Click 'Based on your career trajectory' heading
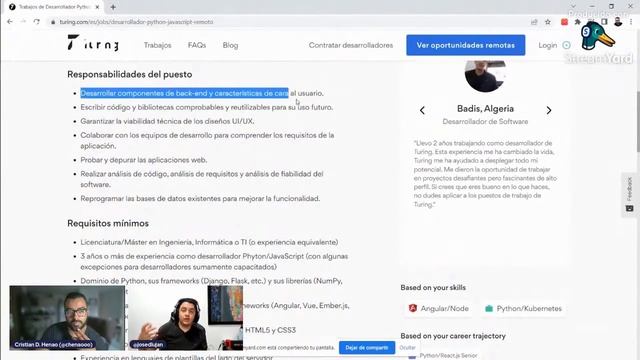 click(453, 336)
